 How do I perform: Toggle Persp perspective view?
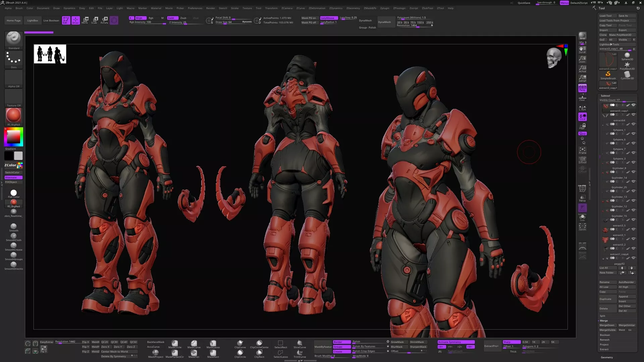tap(583, 88)
